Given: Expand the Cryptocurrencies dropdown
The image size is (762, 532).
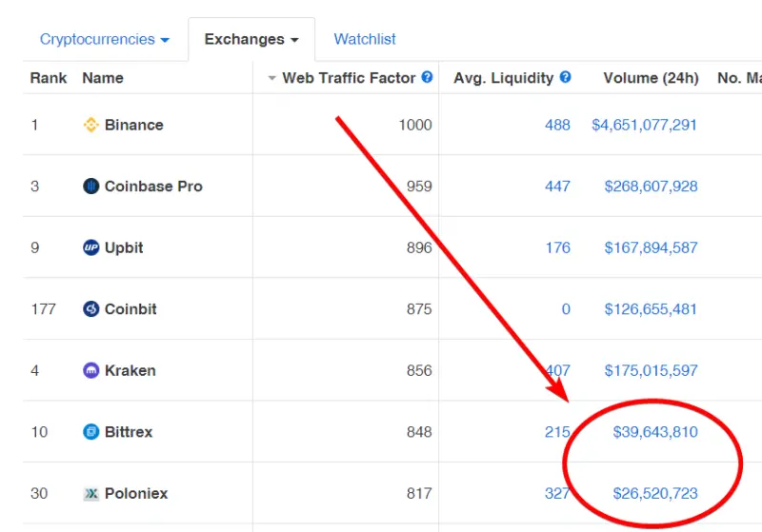Looking at the screenshot, I should 105,39.
